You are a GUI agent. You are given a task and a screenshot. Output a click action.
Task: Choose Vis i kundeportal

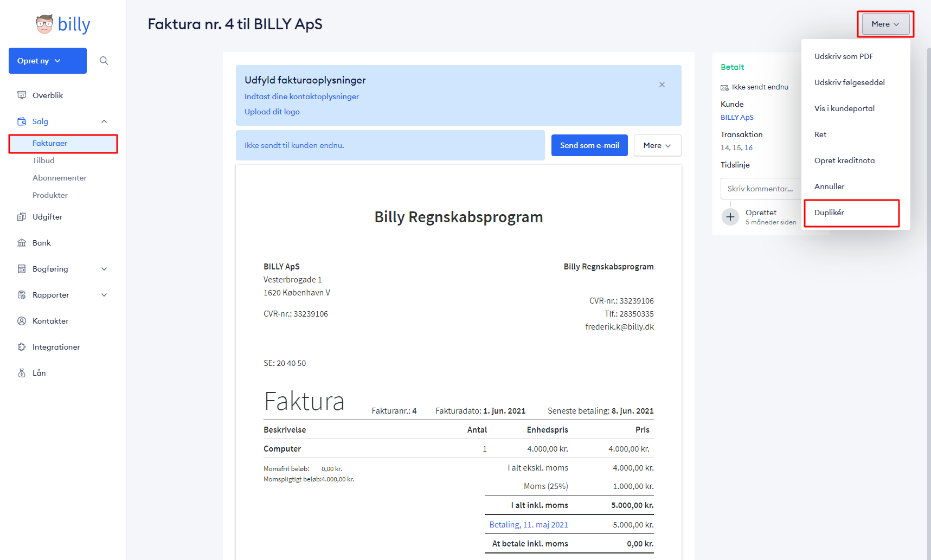tap(856, 108)
